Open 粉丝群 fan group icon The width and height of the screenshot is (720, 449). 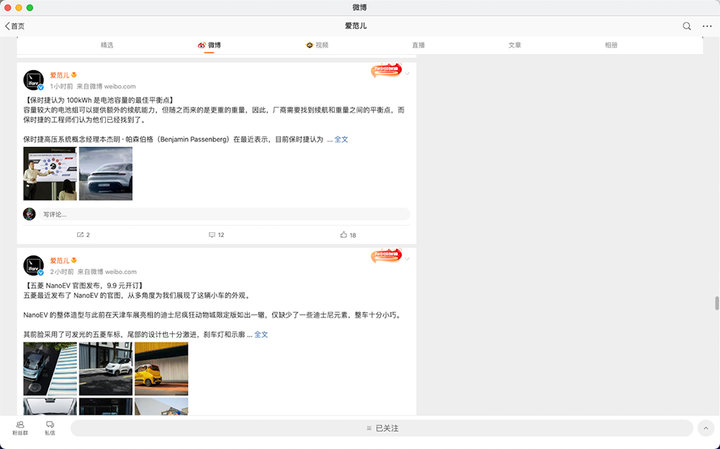tap(19, 427)
